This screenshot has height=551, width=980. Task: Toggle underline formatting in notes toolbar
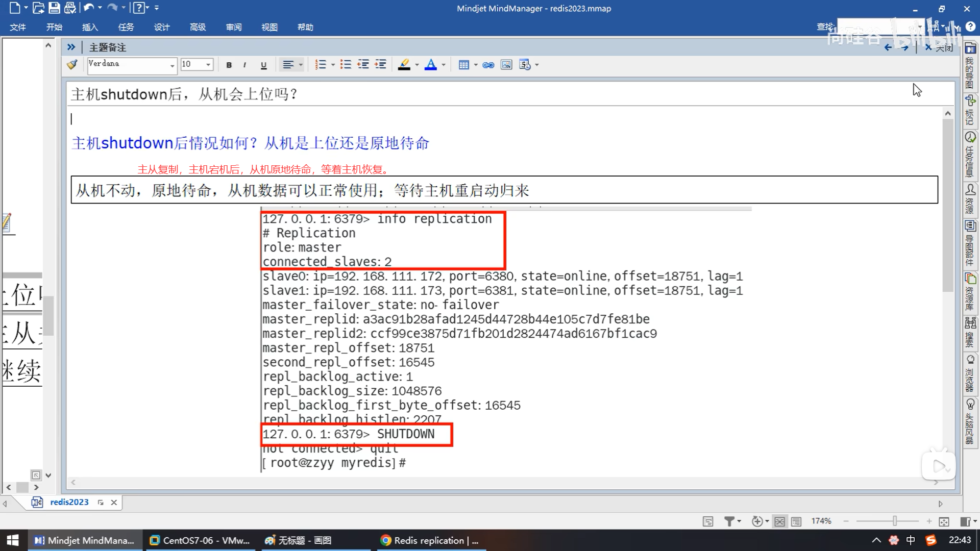click(x=263, y=65)
